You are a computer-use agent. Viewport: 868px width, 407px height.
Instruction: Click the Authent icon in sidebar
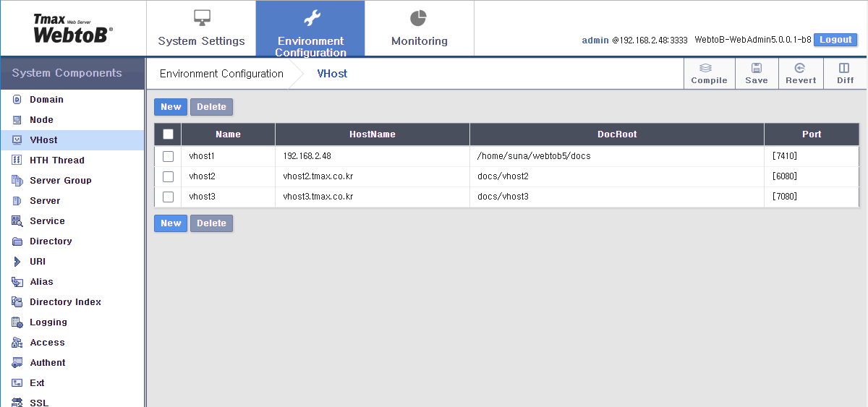(17, 363)
